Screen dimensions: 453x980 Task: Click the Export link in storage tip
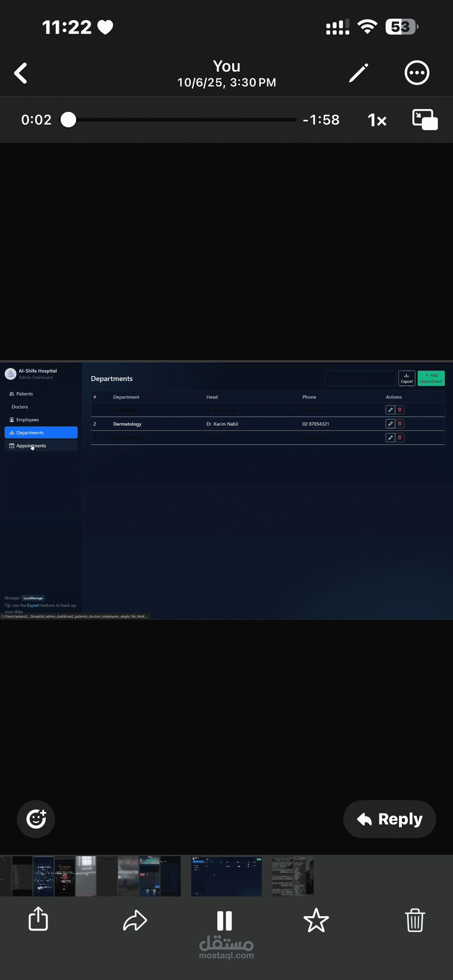(x=33, y=605)
